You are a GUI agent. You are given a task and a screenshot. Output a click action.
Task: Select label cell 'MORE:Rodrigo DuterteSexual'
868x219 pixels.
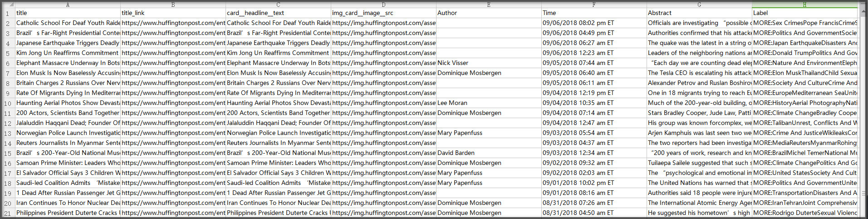coord(804,213)
